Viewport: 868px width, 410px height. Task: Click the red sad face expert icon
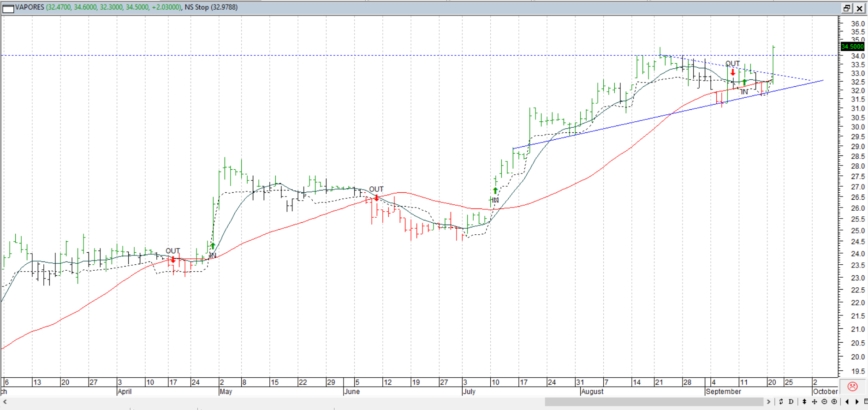(x=852, y=386)
